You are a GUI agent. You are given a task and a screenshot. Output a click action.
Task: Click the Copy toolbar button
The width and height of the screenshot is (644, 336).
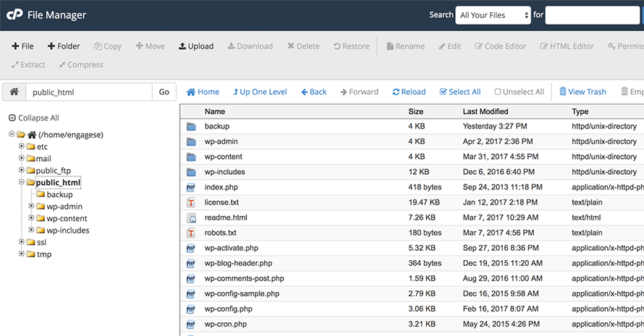tap(108, 46)
